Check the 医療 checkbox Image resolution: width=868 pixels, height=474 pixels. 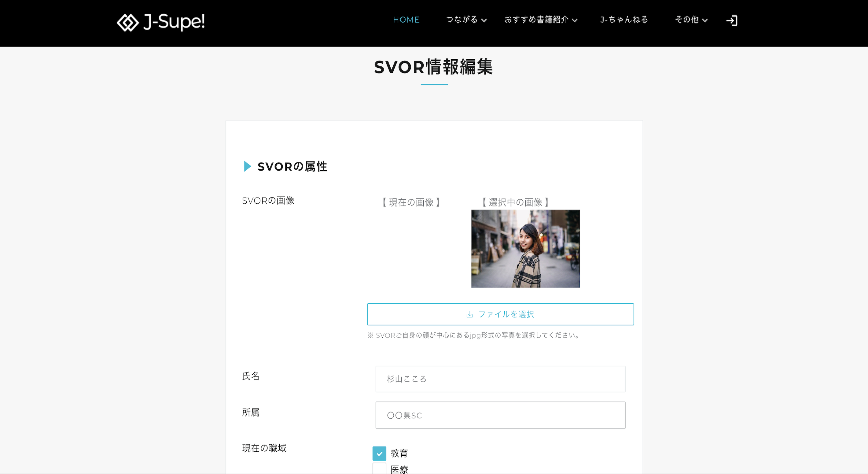click(x=379, y=469)
